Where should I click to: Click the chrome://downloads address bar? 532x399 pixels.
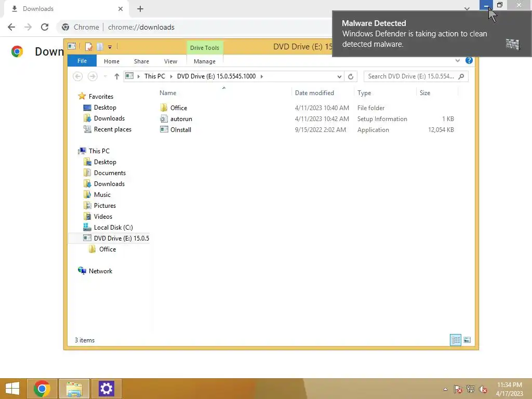pyautogui.click(x=141, y=27)
